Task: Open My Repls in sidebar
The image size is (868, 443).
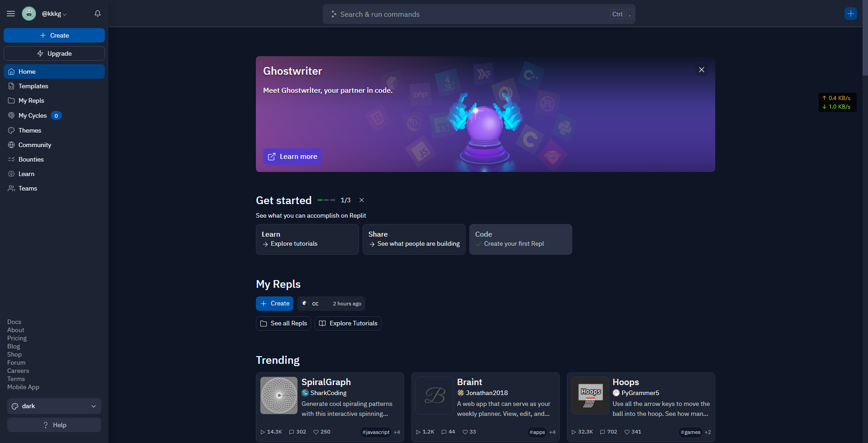Action: pyautogui.click(x=54, y=100)
